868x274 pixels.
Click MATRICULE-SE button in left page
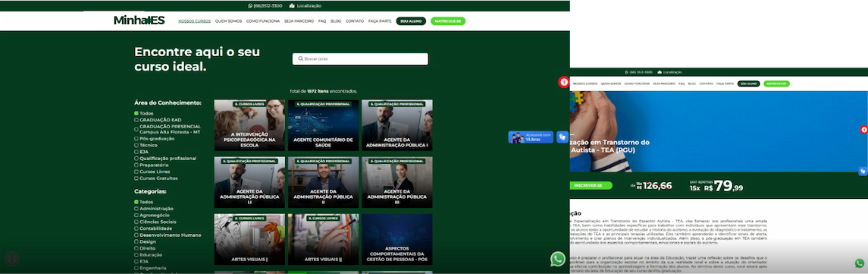point(448,21)
